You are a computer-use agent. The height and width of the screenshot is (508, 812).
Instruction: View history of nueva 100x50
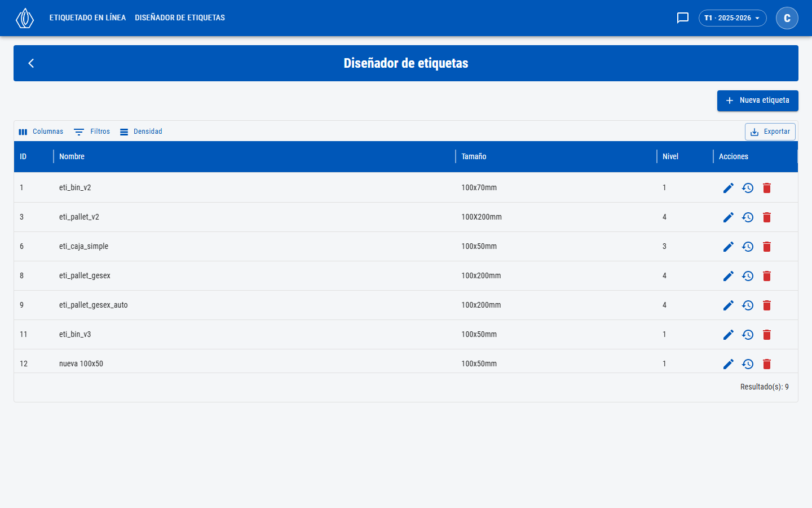point(748,364)
